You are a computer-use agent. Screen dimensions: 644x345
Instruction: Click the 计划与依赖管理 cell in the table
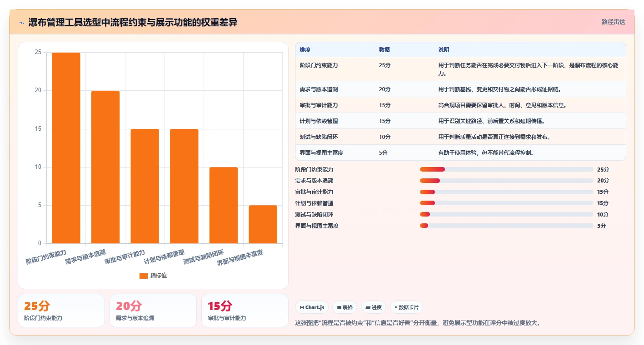(319, 121)
